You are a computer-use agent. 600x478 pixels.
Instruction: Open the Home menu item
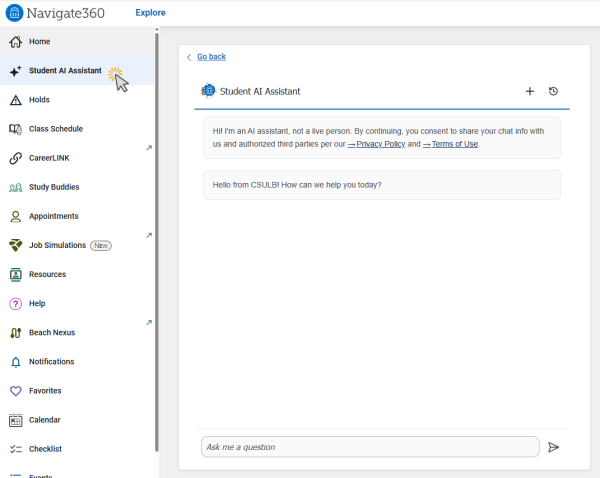click(77, 41)
